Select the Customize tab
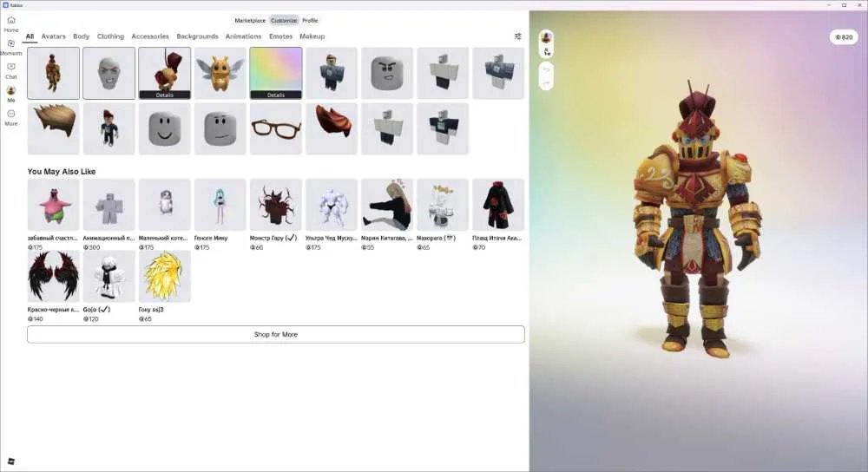Screen dimensions: 868x472 coord(284,21)
